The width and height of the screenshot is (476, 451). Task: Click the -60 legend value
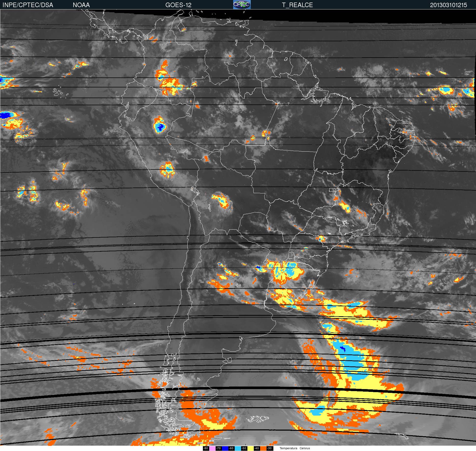pos(231,448)
